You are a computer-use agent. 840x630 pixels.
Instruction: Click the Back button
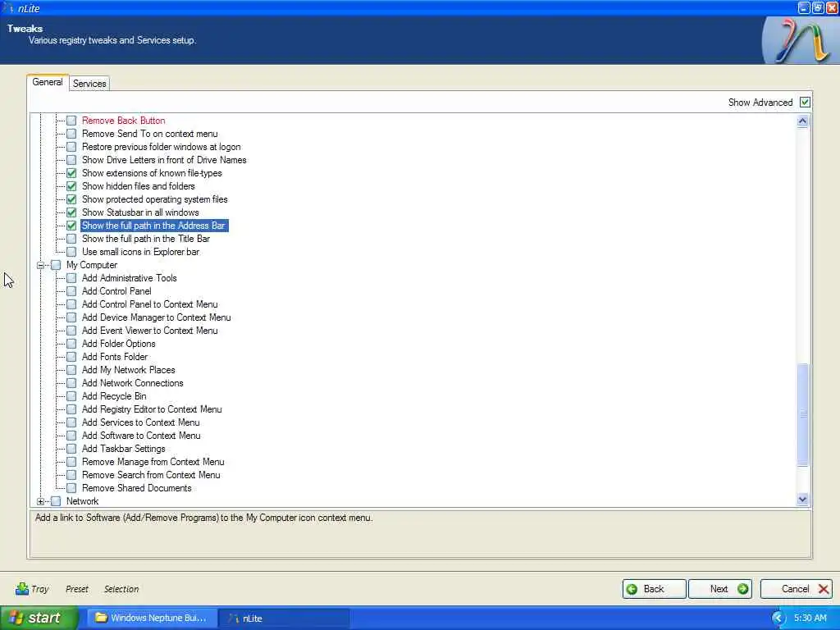pyautogui.click(x=654, y=589)
